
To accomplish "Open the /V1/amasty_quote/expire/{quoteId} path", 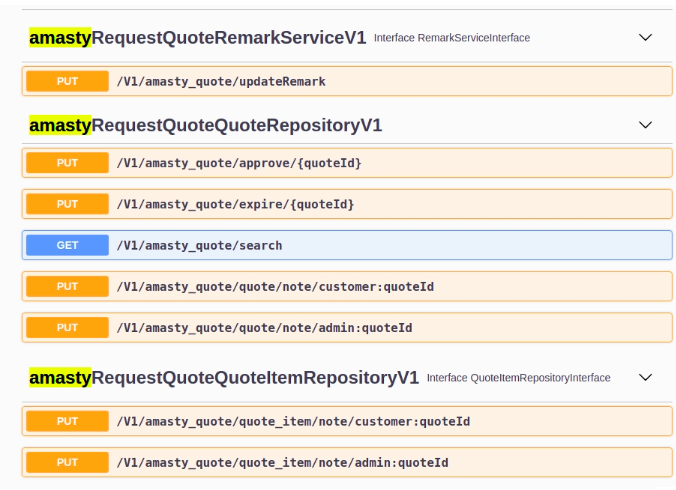I will (235, 204).
